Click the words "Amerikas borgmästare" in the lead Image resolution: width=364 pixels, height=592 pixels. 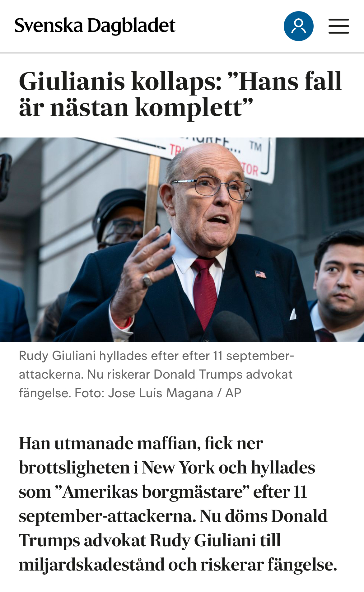[x=152, y=492]
